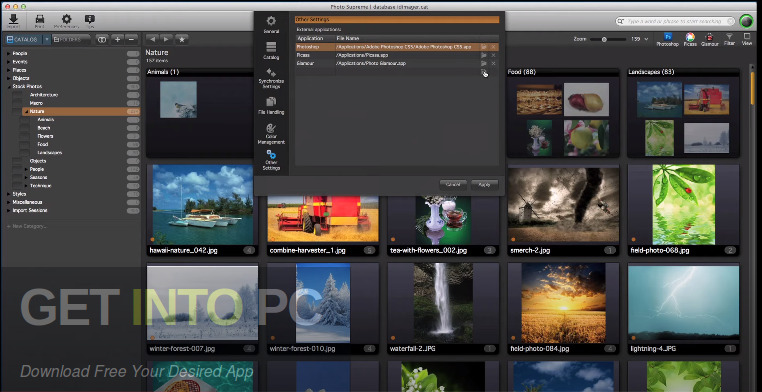This screenshot has width=762, height=392.
Task: Focus the search input field
Action: pyautogui.click(x=676, y=21)
